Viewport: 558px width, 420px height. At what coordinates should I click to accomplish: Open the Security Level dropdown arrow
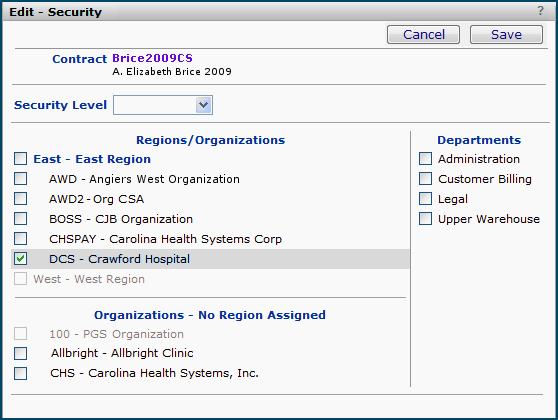(204, 105)
